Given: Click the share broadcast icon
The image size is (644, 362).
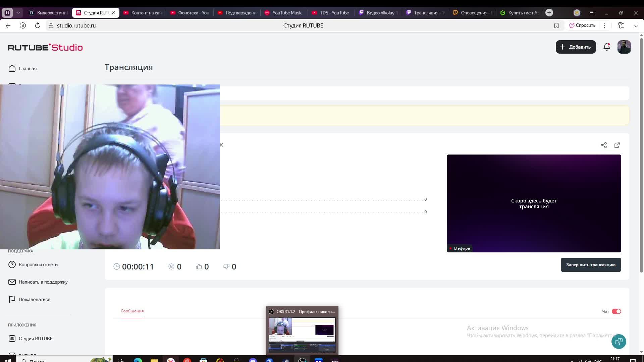Looking at the screenshot, I should 604,145.
